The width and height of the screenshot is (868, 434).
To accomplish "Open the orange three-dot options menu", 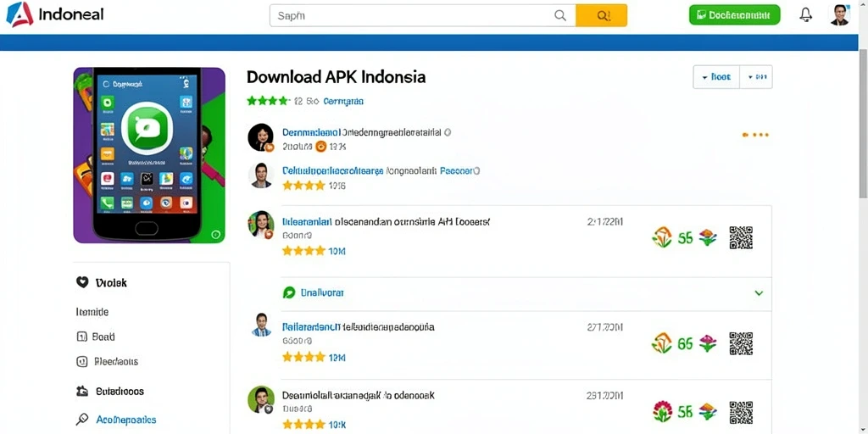I will [755, 135].
